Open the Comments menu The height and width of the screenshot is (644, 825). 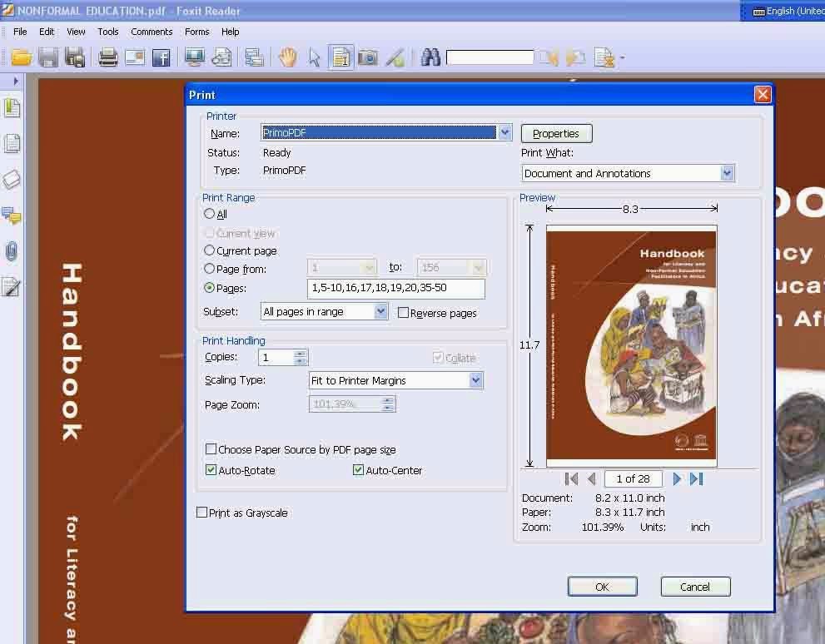point(152,32)
